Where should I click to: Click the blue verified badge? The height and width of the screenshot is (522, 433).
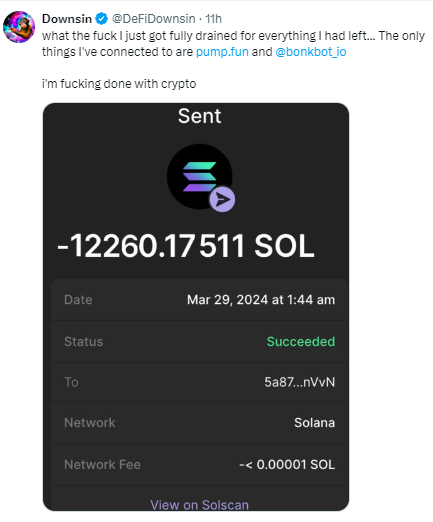pos(102,19)
